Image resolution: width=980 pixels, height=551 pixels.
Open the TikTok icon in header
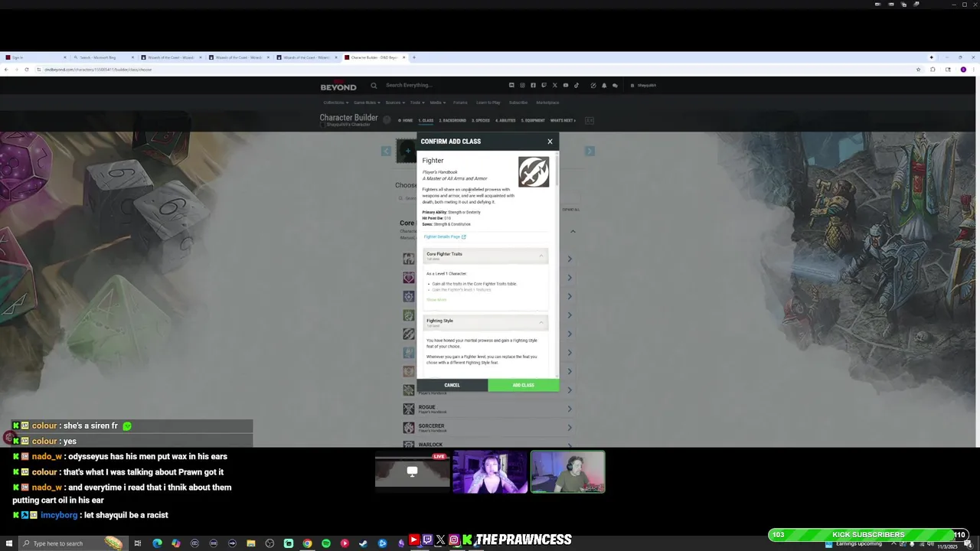[x=577, y=86]
